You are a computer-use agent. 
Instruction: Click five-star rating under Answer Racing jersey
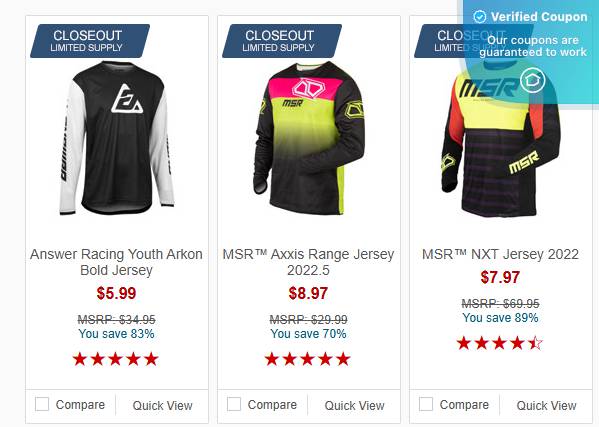coord(116,359)
